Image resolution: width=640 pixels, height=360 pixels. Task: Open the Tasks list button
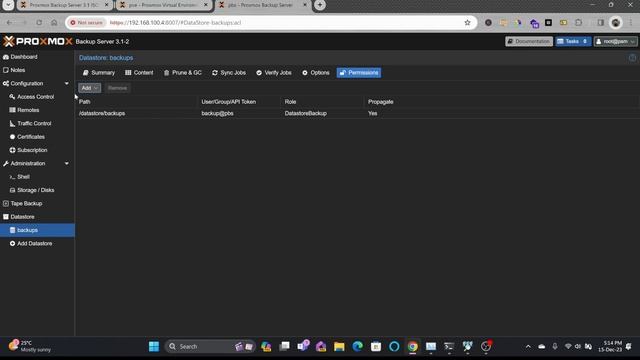pos(573,41)
